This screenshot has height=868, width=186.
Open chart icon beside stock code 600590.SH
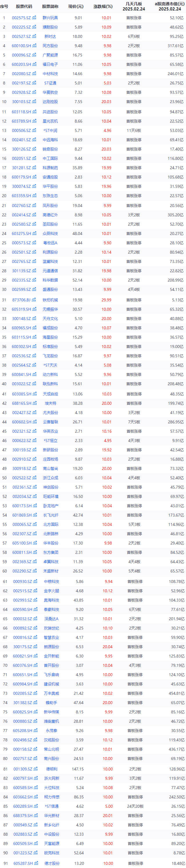(x=35, y=609)
